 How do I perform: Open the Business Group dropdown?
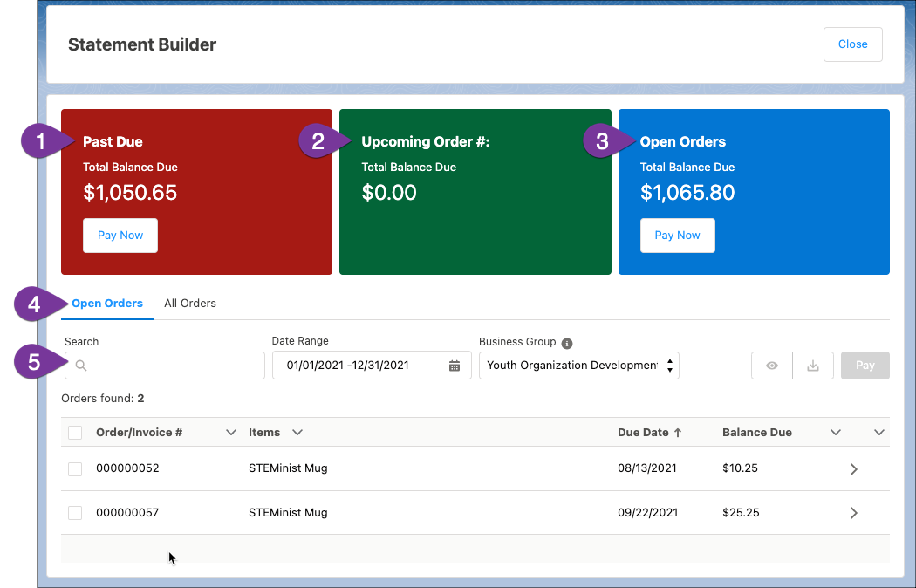tap(671, 365)
